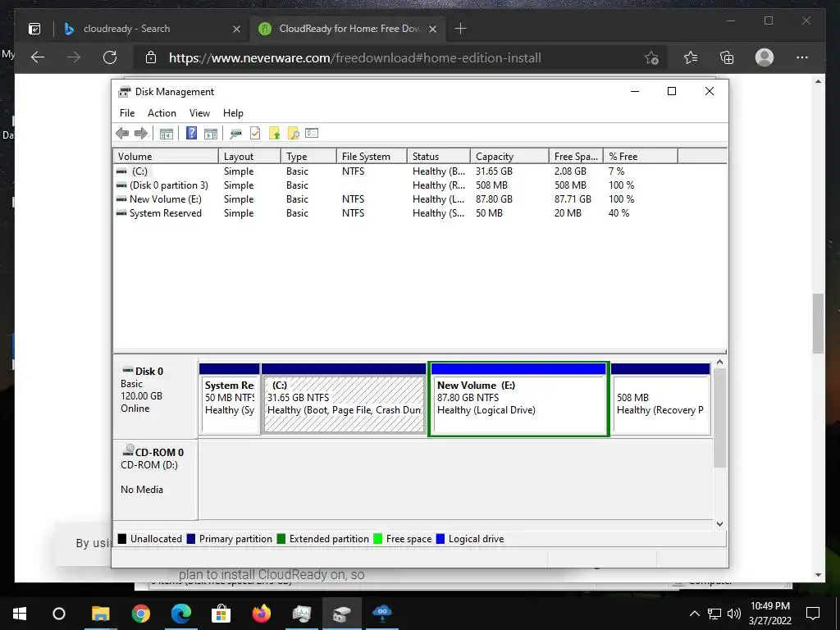840x630 pixels.
Task: Click disk pane scrollbar up arrow
Action: 720,363
